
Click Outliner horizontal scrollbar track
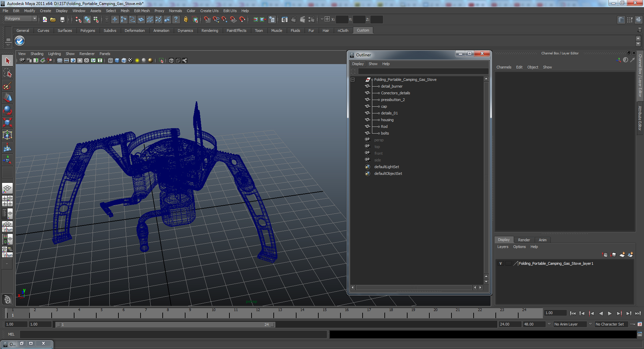pos(414,288)
